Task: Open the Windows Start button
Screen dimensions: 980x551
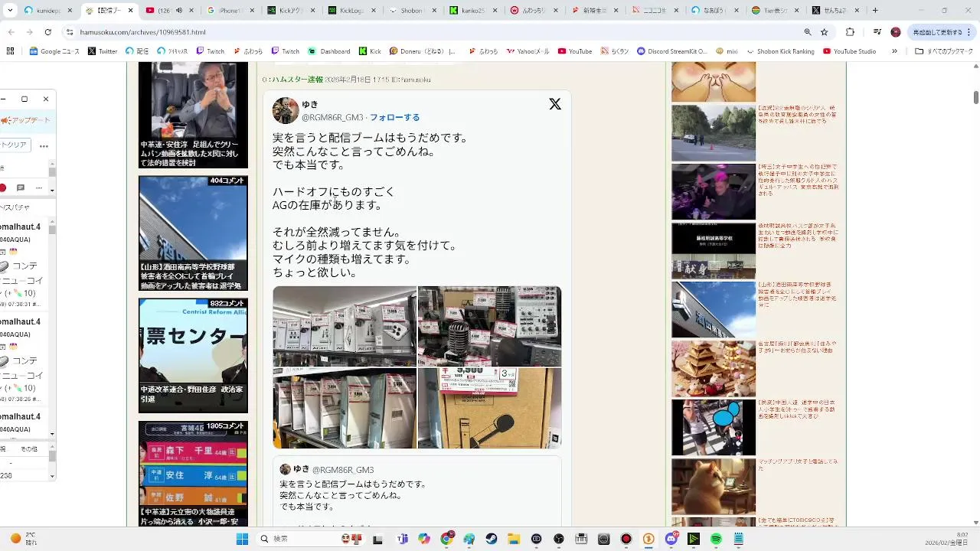Action: pos(242,539)
